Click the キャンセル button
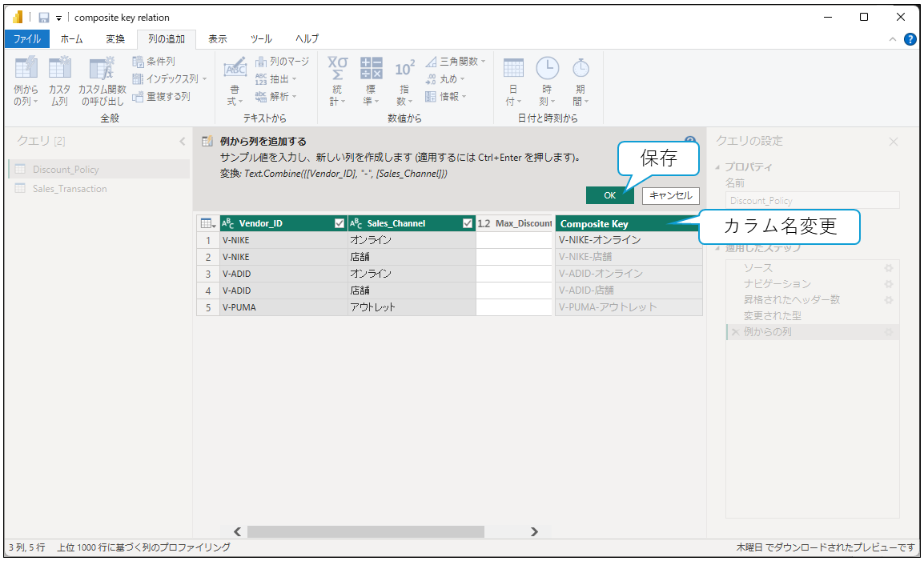This screenshot has height=561, width=924. [x=670, y=195]
